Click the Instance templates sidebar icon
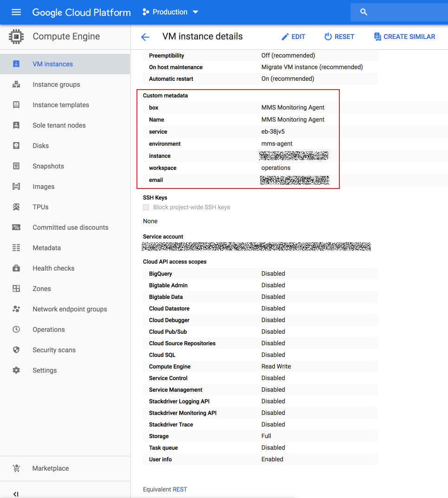 [x=16, y=105]
